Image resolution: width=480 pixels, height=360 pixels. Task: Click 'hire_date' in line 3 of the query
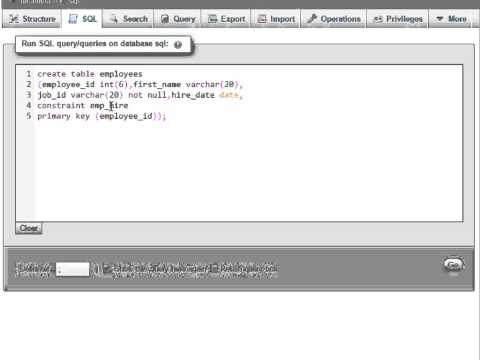coord(193,95)
